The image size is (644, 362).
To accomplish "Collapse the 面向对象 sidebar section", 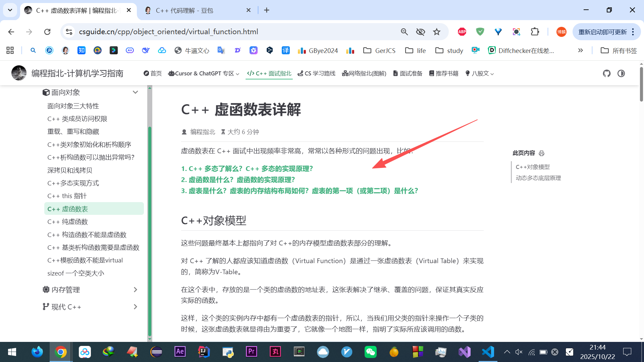I will point(135,92).
